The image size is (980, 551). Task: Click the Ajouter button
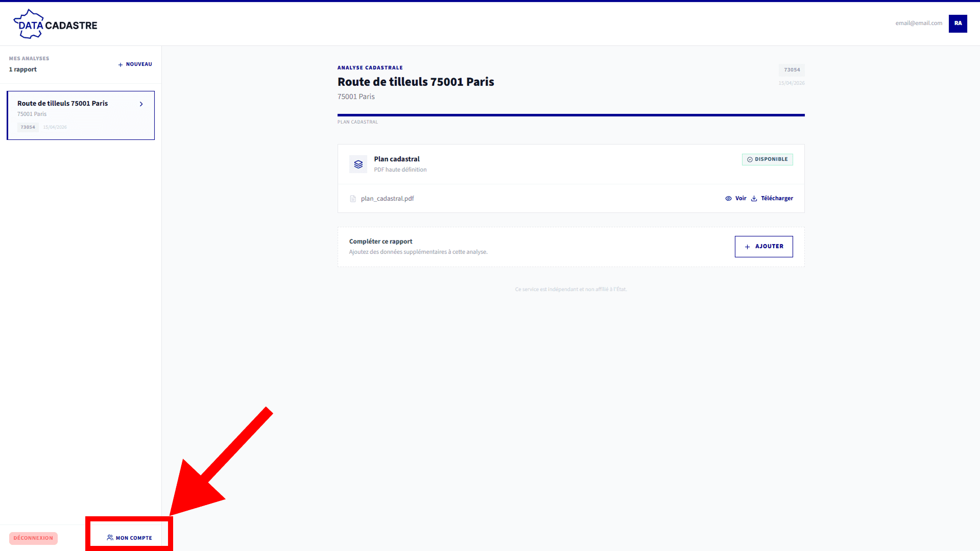(763, 247)
